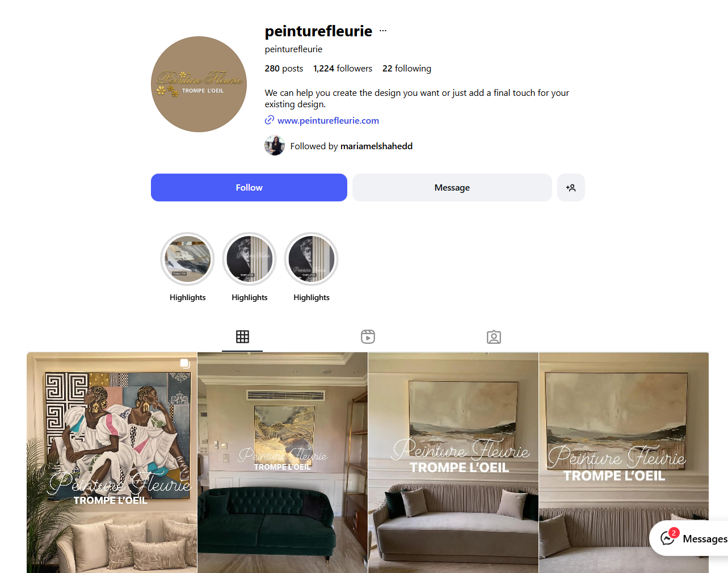
Task: Visit www.peinturefleurie.com link
Action: [x=328, y=120]
